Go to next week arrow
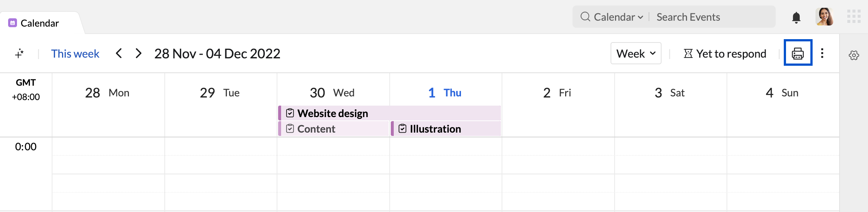 pos(139,54)
